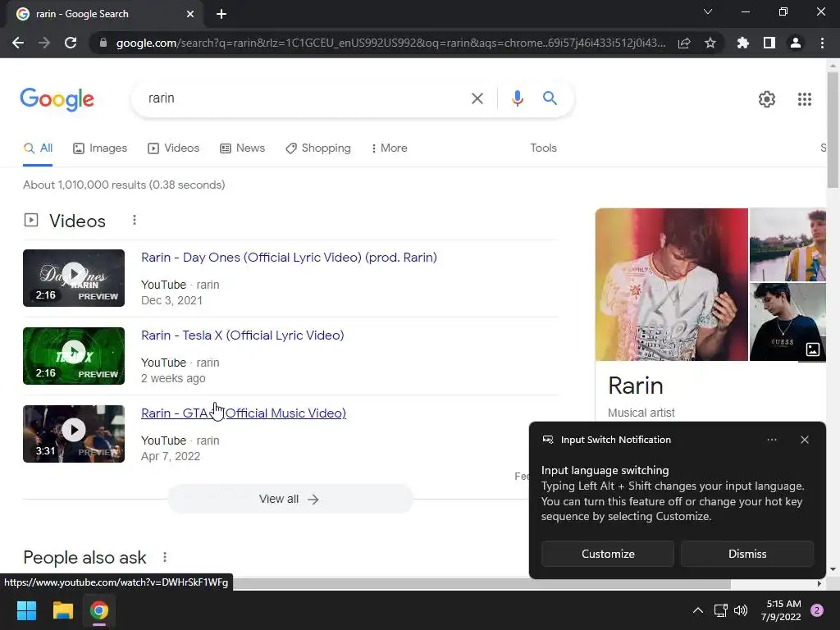The height and width of the screenshot is (630, 840).
Task: Open more images icon on Rarin panel
Action: (813, 349)
